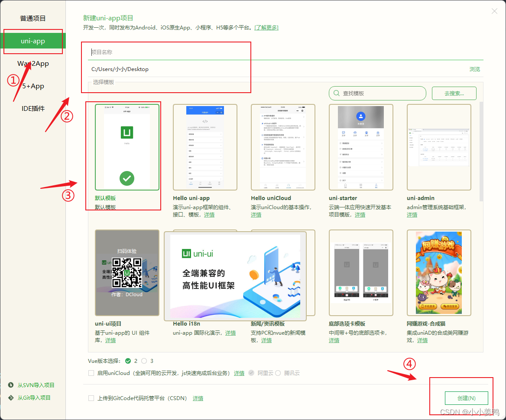Select the 默认模板 template thumbnail
The width and height of the screenshot is (506, 420).
(126, 146)
